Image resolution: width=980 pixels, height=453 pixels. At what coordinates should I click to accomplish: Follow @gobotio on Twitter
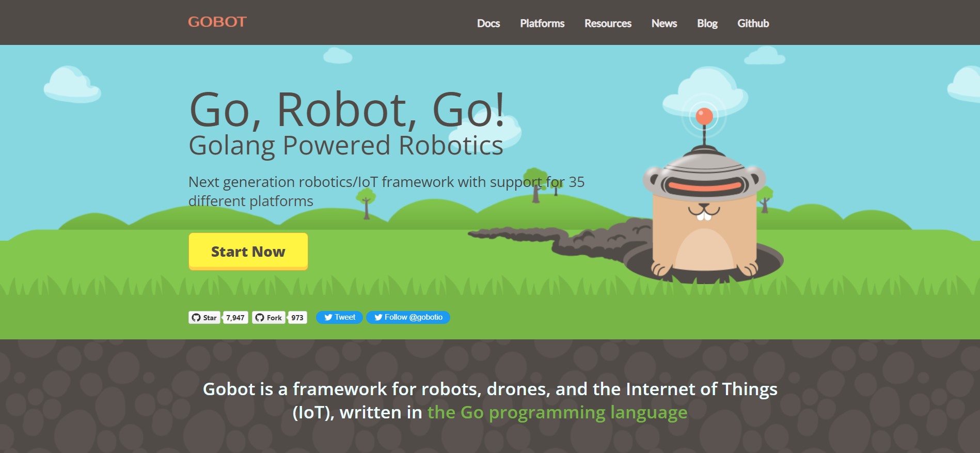pos(408,317)
